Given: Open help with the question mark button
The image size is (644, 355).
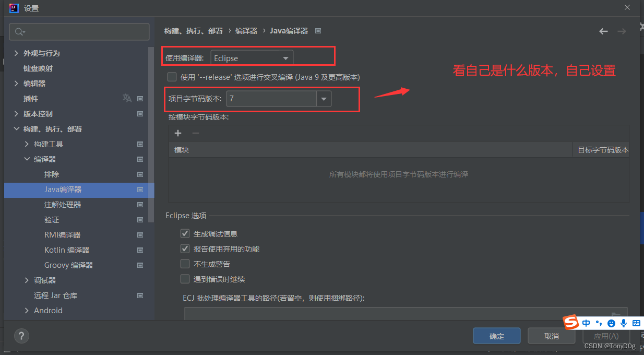Looking at the screenshot, I should pos(21,336).
